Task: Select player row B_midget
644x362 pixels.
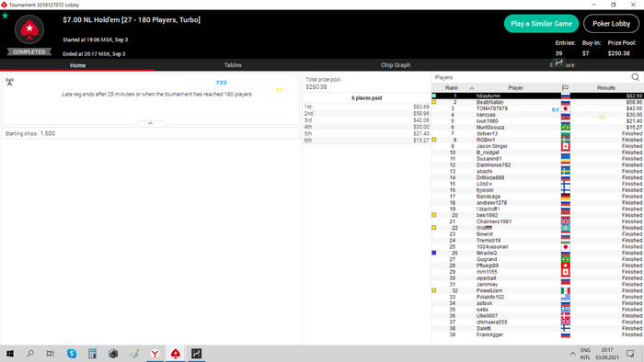Action: point(537,153)
